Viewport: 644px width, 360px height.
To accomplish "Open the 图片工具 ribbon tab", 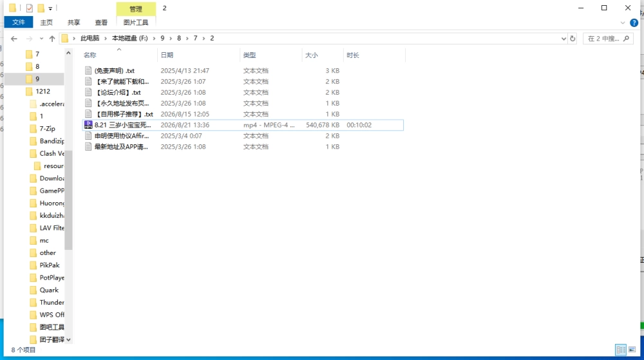I will click(x=136, y=23).
